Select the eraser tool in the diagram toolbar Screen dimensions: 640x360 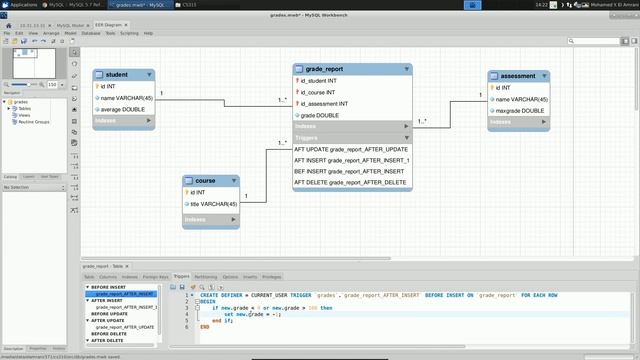tap(74, 76)
